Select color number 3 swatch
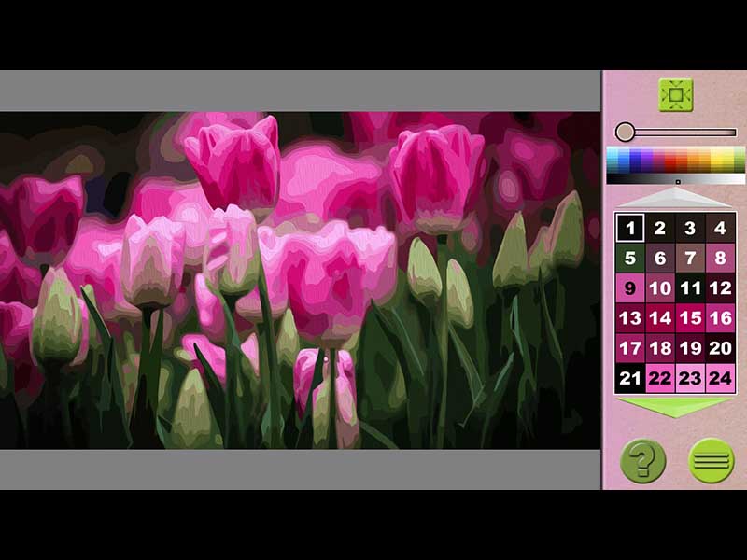 [690, 228]
